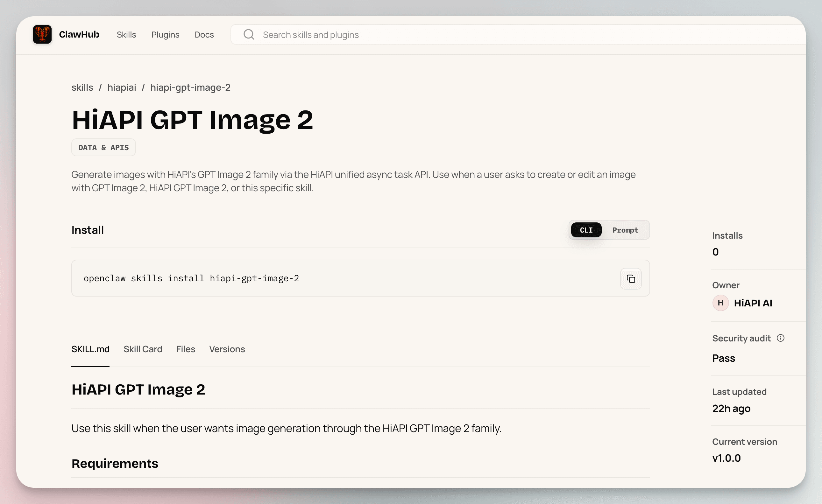The width and height of the screenshot is (822, 504).
Task: Open the Files tab
Action: (186, 349)
